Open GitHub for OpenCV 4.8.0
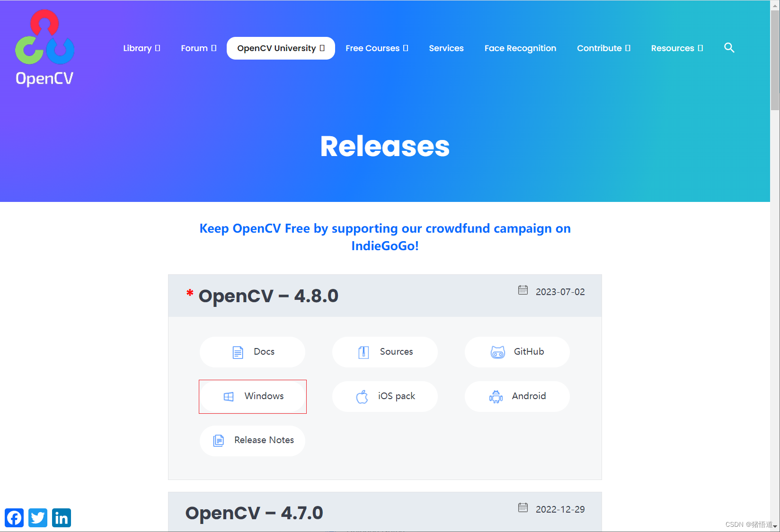This screenshot has height=532, width=780. [517, 352]
